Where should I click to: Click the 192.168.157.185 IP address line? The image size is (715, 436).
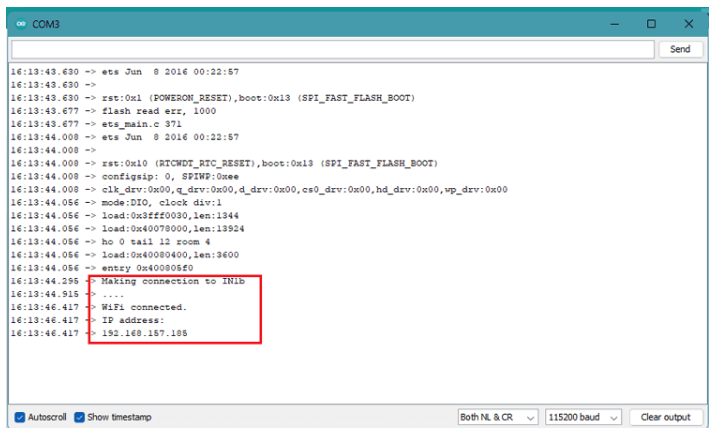coord(145,332)
